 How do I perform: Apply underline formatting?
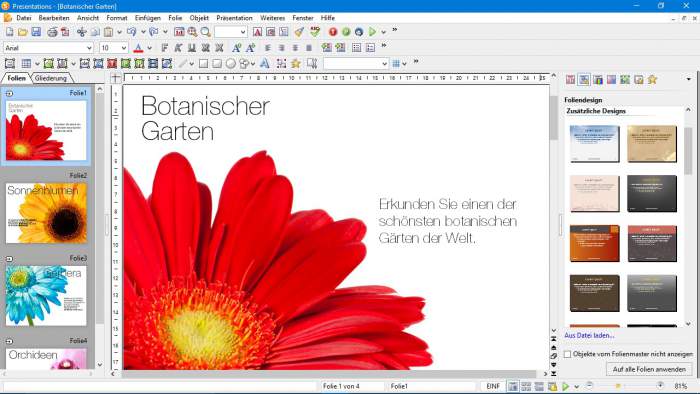click(x=192, y=48)
